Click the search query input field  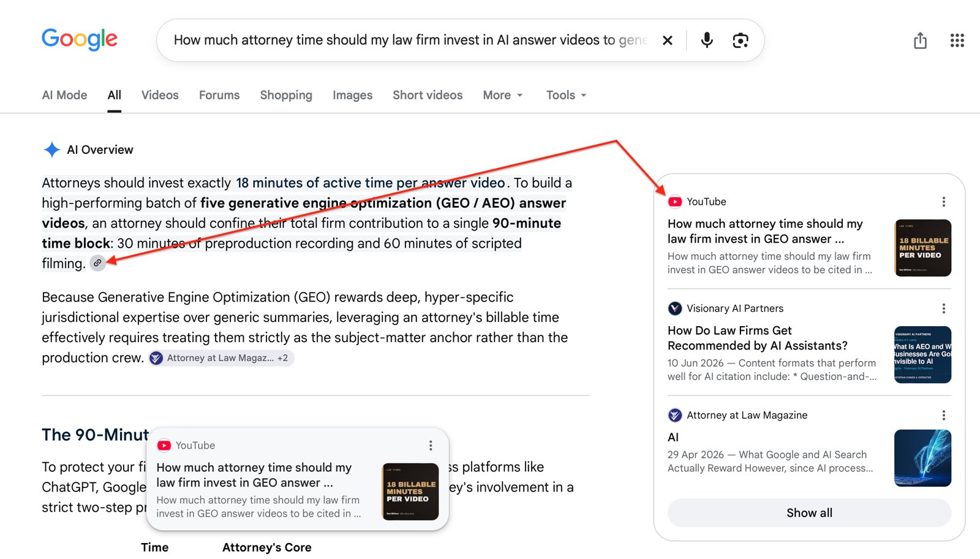point(410,40)
